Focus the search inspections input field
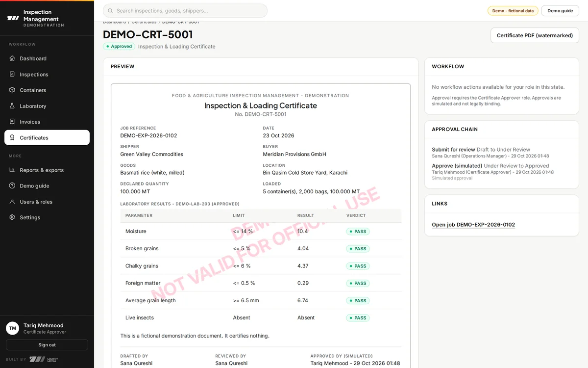This screenshot has width=588, height=368. click(x=185, y=11)
